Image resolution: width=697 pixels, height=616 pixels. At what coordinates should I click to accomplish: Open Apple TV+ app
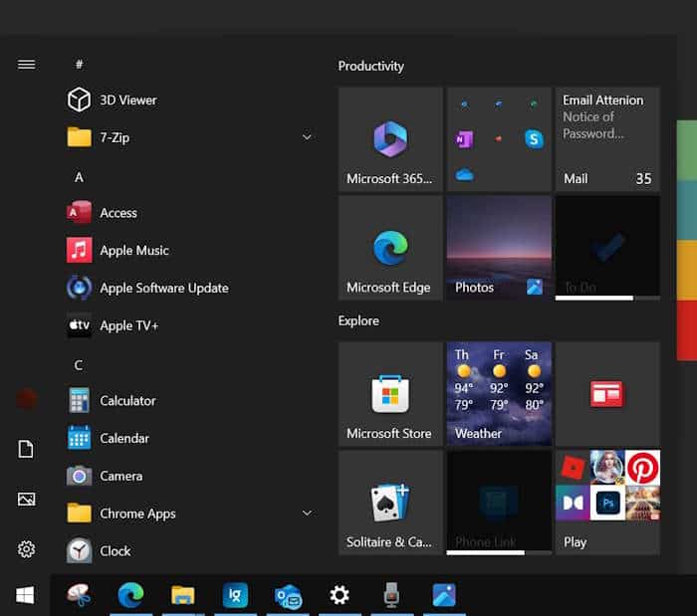pos(191,325)
